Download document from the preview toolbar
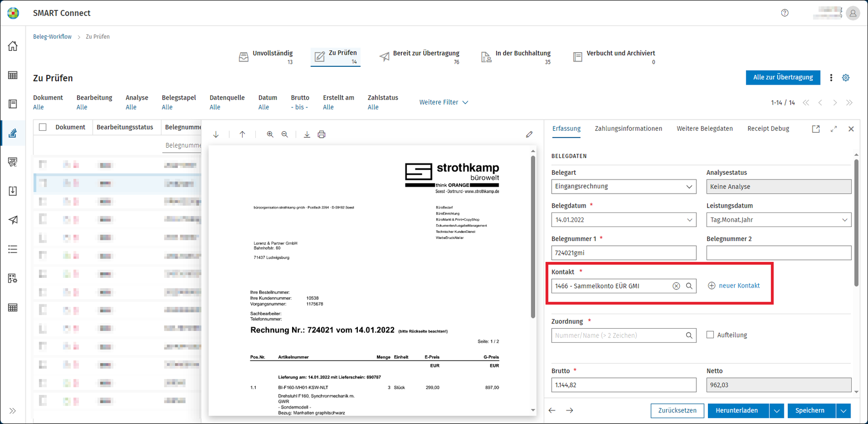 point(307,135)
